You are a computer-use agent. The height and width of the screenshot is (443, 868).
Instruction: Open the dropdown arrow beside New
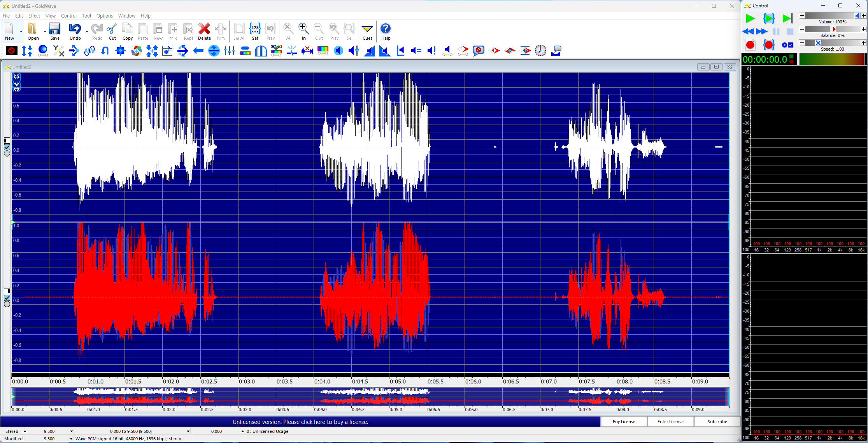click(x=21, y=31)
